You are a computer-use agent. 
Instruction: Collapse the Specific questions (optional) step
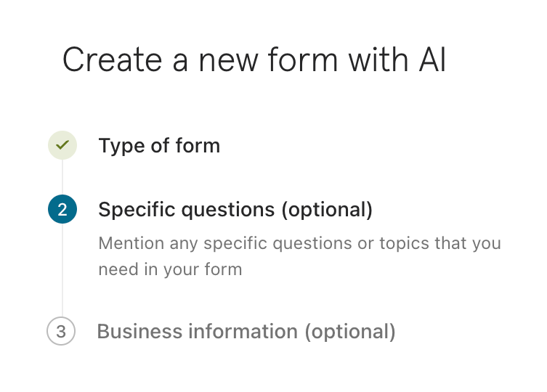tap(235, 210)
